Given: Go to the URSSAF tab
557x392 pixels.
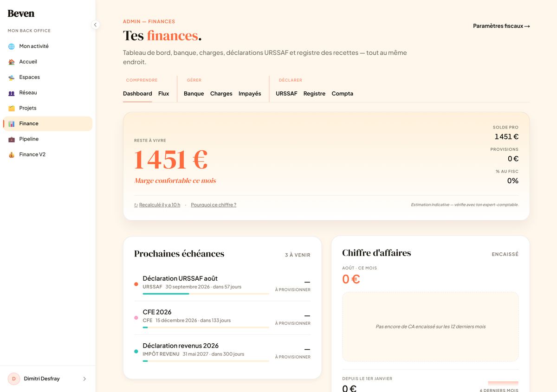Looking at the screenshot, I should (286, 94).
